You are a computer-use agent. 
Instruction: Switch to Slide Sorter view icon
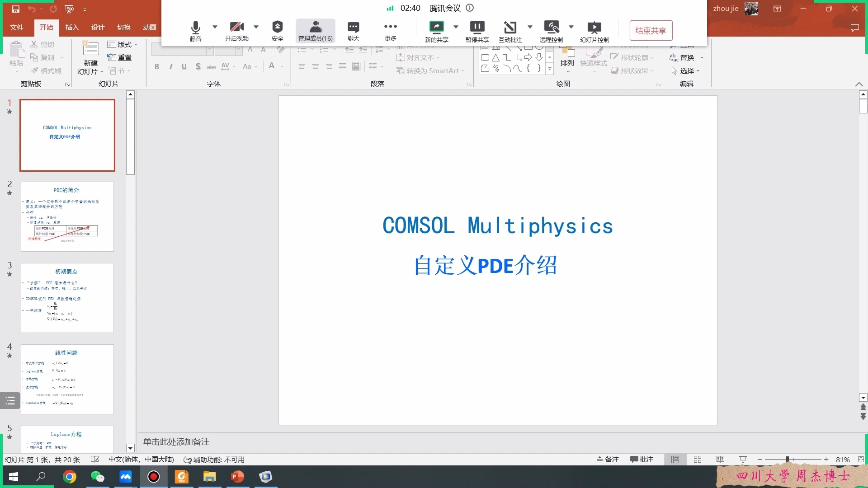click(698, 459)
